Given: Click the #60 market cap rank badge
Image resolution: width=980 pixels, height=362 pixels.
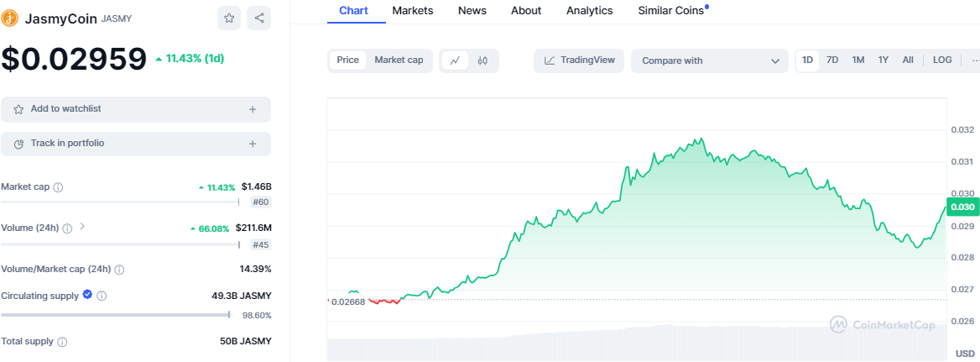Looking at the screenshot, I should (261, 202).
